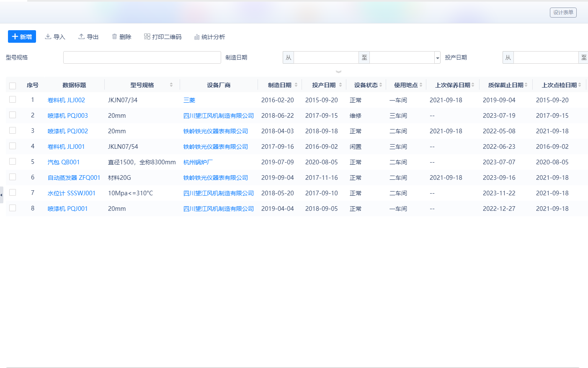Click the 2019-09-04 warranty date in row 1
Screen dimensions: 588x368
click(x=499, y=100)
